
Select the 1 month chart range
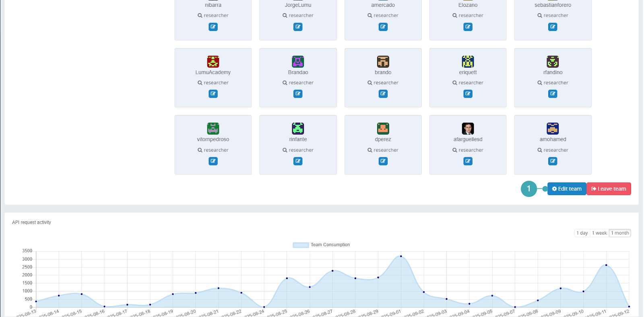[x=620, y=233]
